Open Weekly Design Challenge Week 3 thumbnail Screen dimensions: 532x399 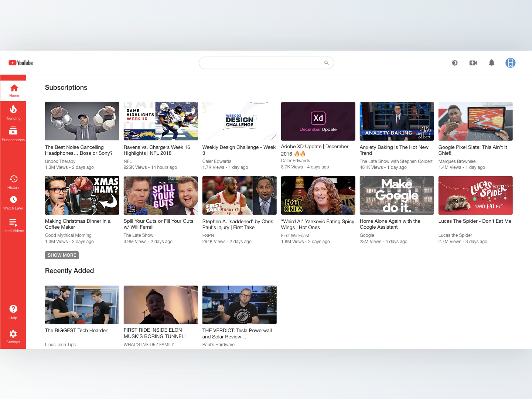coord(239,121)
